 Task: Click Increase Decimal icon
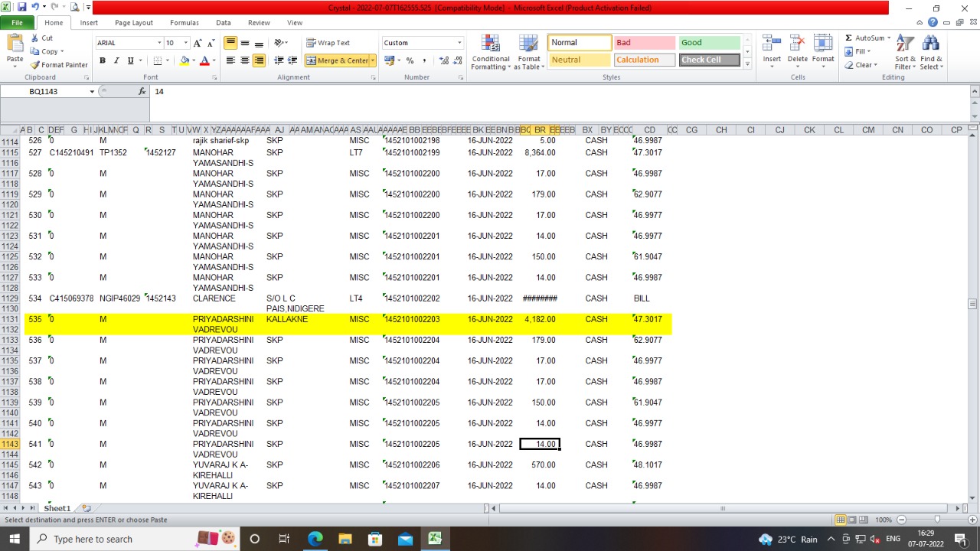coord(443,60)
